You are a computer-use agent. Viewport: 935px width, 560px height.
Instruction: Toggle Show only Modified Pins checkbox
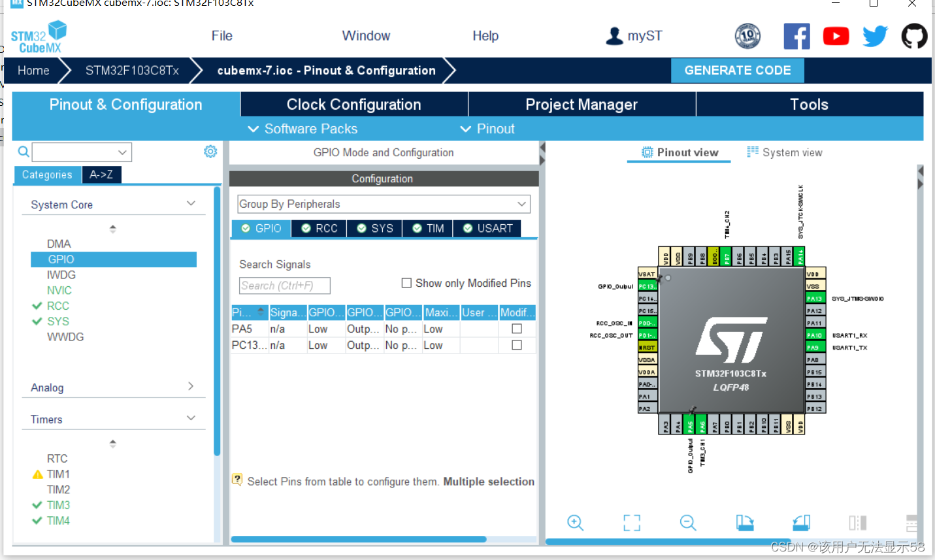pyautogui.click(x=406, y=283)
